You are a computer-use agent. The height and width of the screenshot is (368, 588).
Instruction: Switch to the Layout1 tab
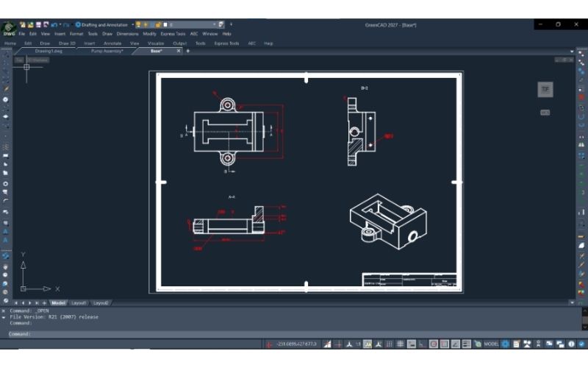(79, 302)
